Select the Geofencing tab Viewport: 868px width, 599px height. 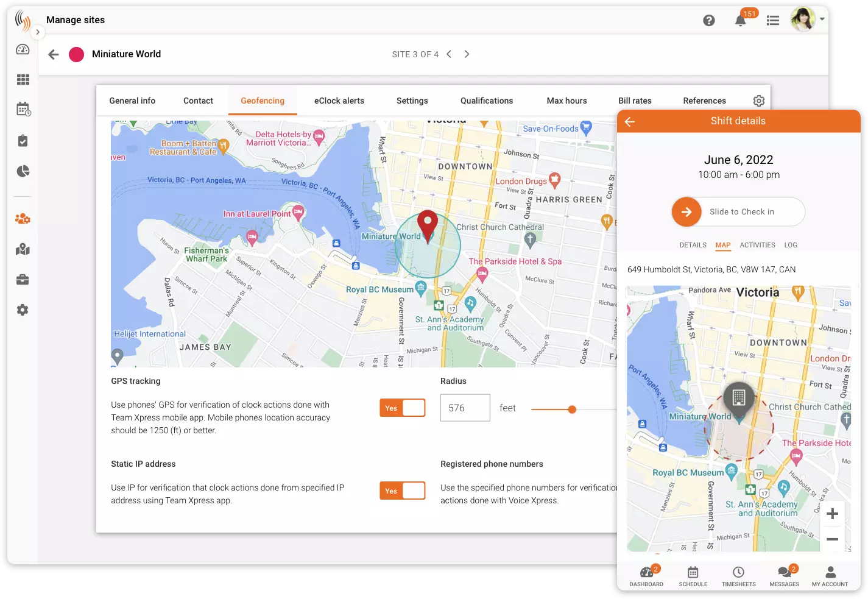pos(263,101)
